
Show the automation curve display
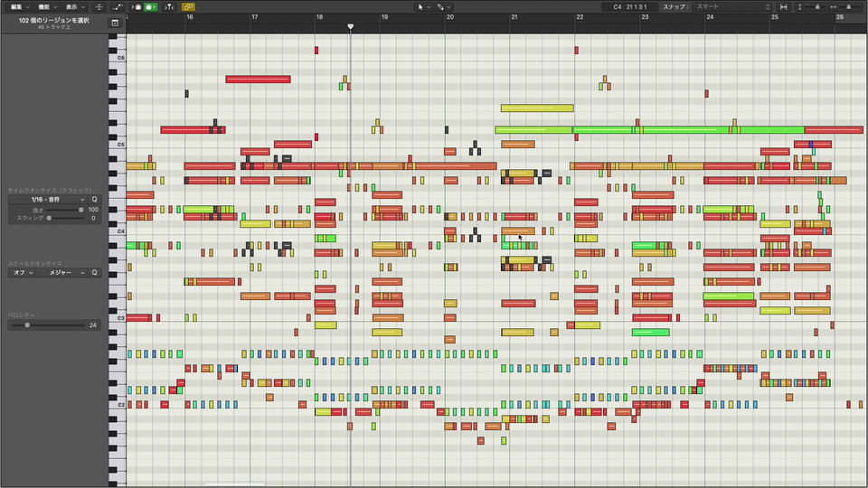coord(118,7)
